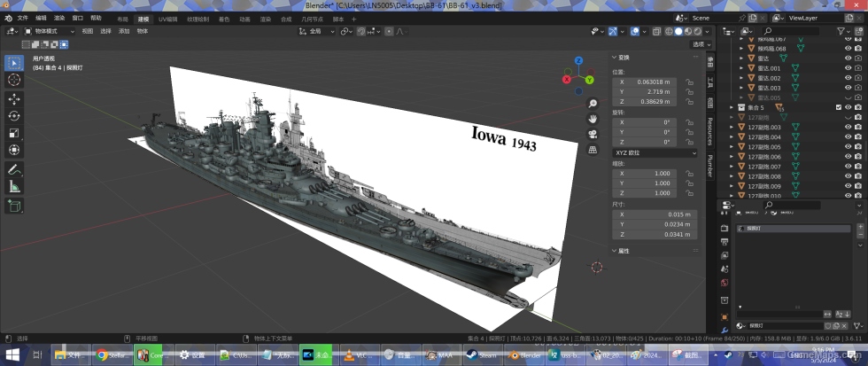Select the Annotate tool
This screenshot has height=366, width=868.
14,169
